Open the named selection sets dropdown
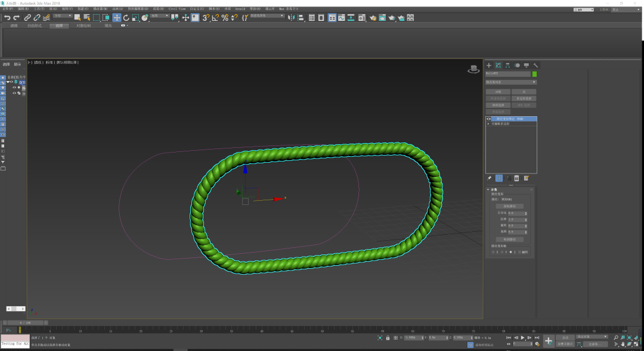This screenshot has width=644, height=351. tap(267, 16)
